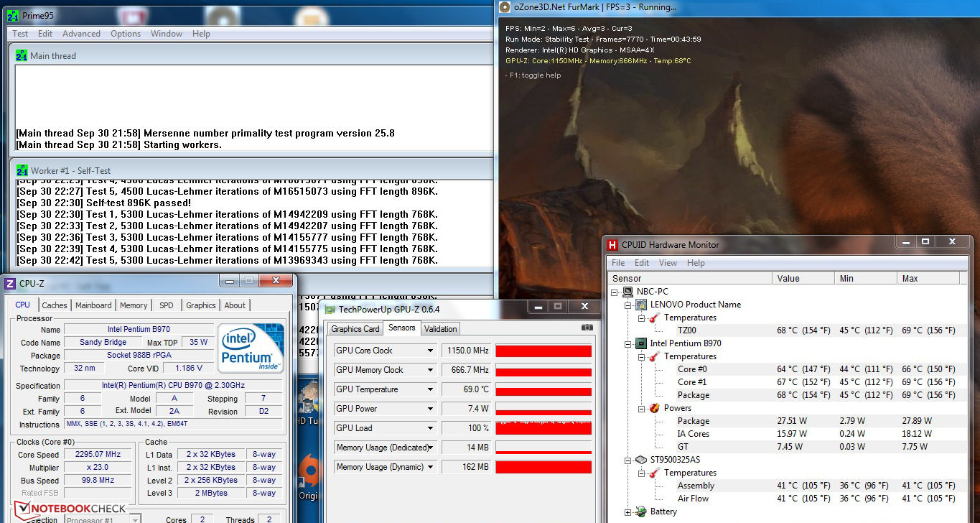Screen dimensions: 980x523
Task: Click the thermometer icon under LENOVO Product Name
Action: (x=655, y=318)
